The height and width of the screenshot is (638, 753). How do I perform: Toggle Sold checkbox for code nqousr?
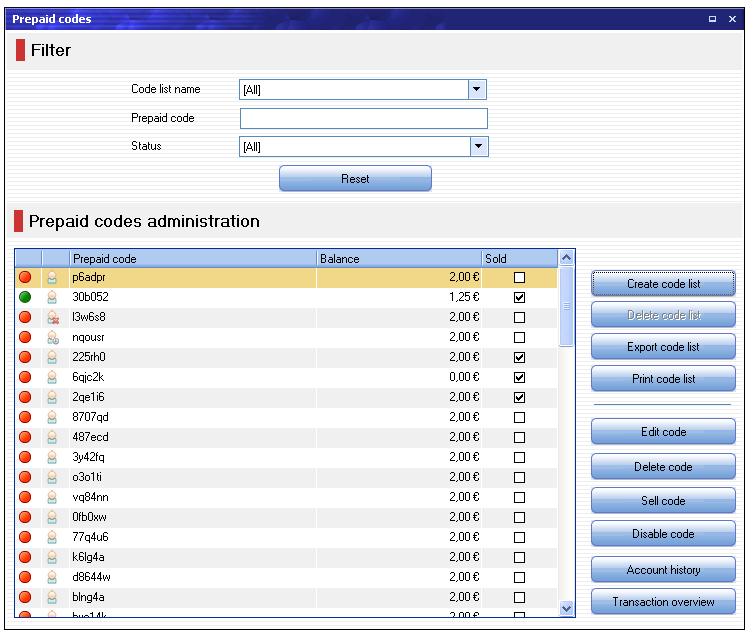(519, 337)
